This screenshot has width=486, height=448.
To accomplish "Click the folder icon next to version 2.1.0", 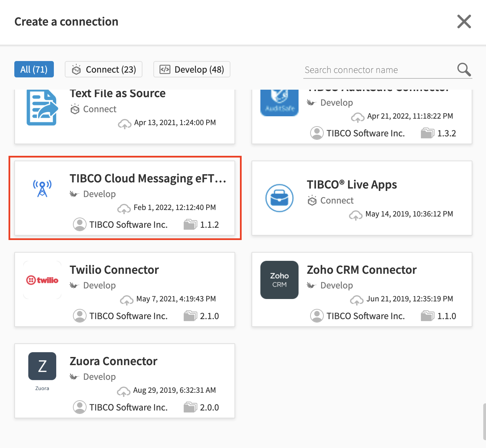I will 190,316.
